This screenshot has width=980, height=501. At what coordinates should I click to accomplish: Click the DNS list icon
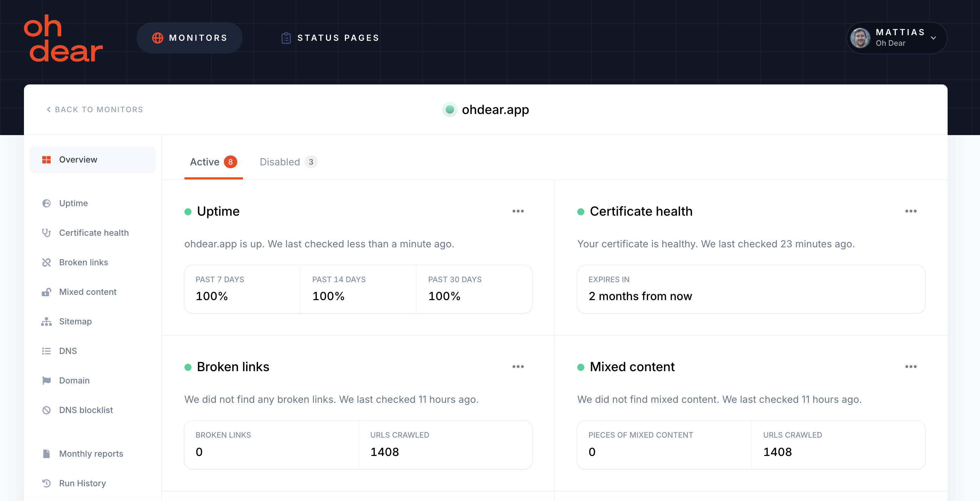point(46,351)
